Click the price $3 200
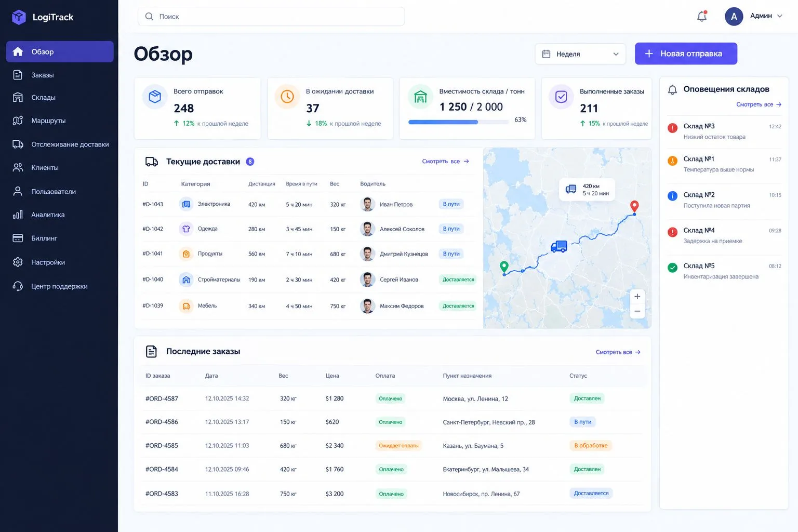 [335, 494]
